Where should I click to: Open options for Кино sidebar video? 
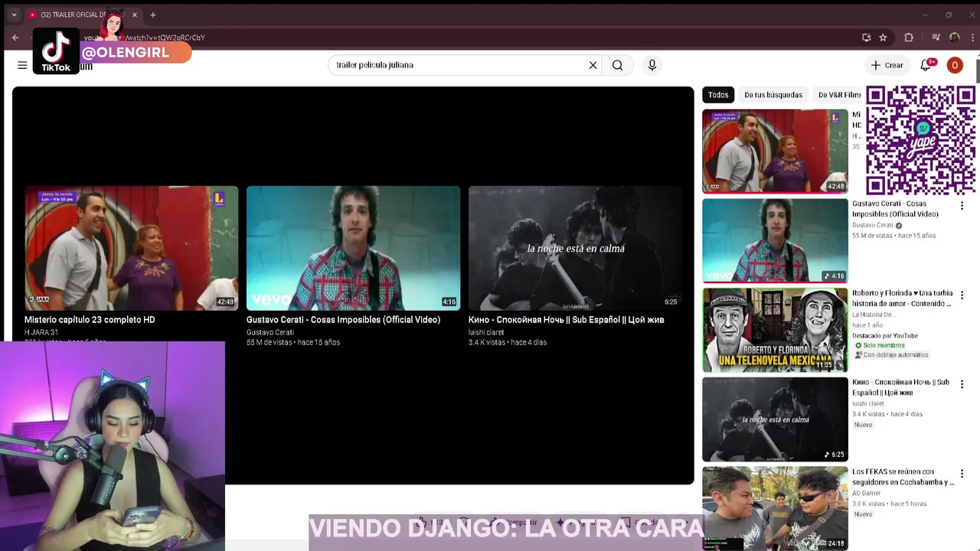962,384
